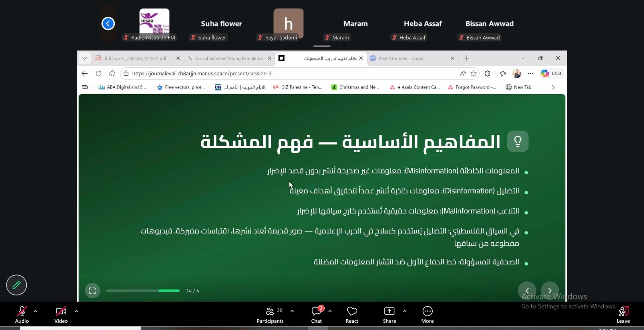Go back to previous participant gallery page
Viewport: 644px width, 330px height.
(x=108, y=23)
